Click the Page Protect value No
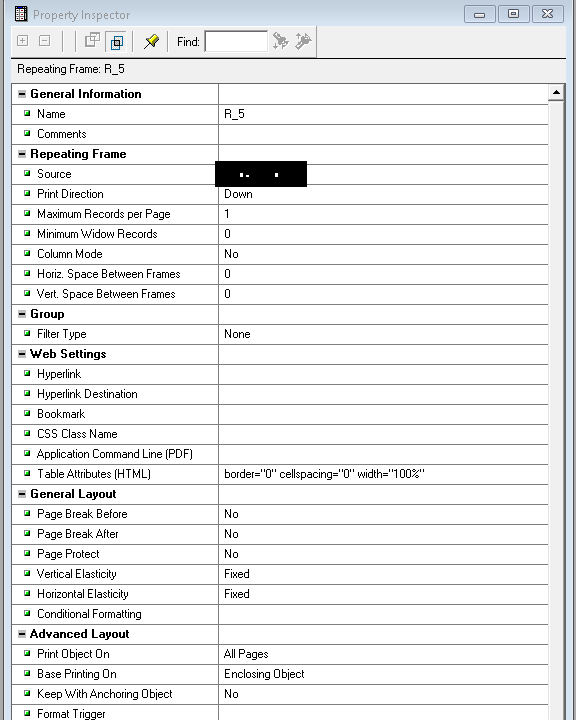 231,554
